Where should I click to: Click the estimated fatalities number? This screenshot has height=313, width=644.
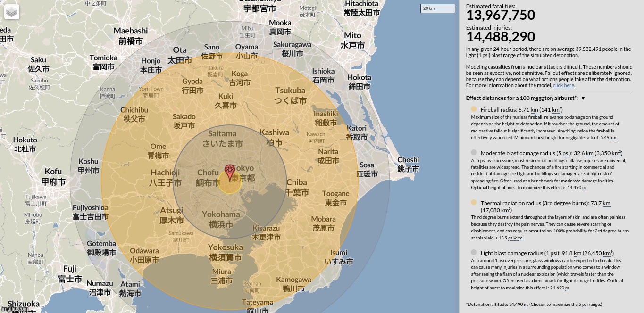click(501, 16)
